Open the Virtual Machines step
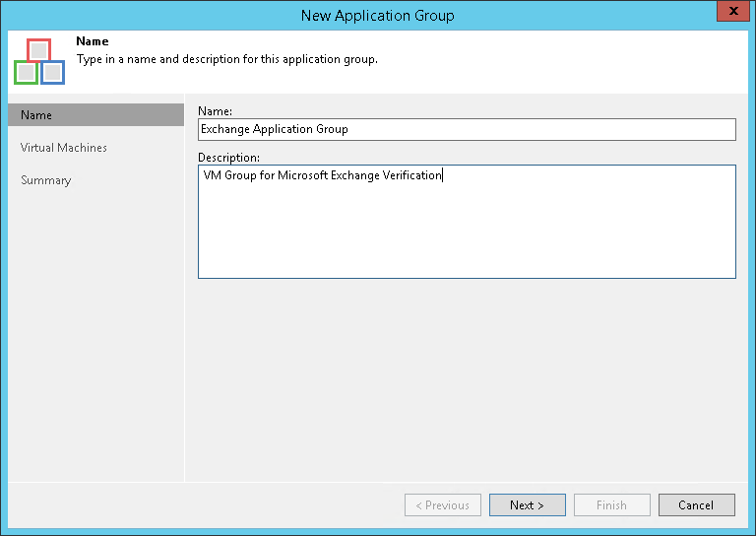This screenshot has width=756, height=536. (x=64, y=148)
